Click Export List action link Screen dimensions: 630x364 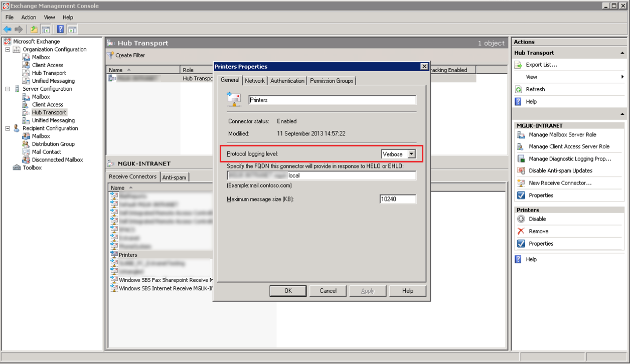541,65
